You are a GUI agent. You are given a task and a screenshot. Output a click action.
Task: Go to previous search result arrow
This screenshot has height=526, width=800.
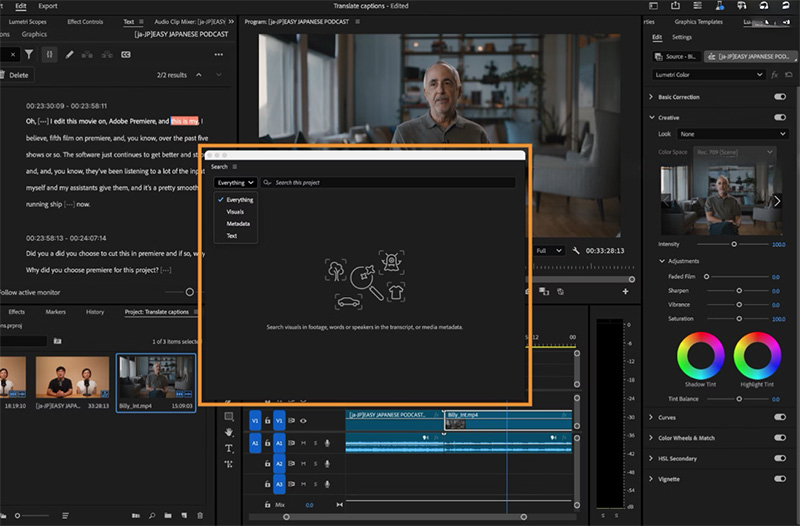coord(199,75)
